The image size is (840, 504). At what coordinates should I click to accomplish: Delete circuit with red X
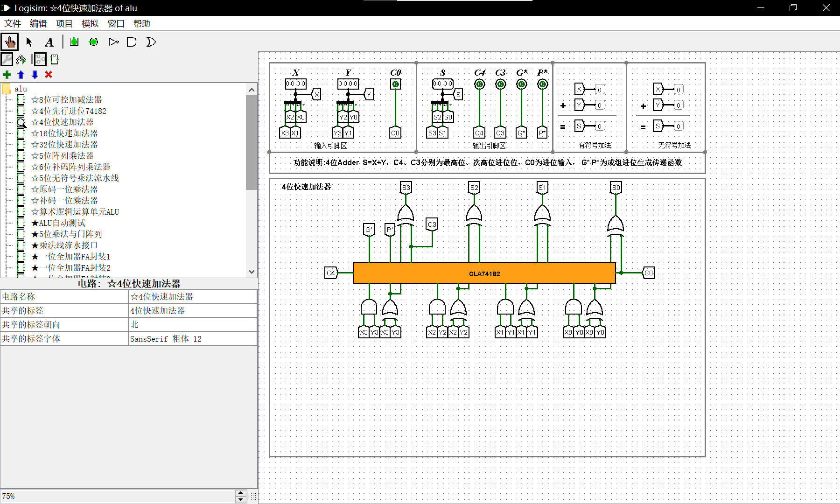[49, 75]
